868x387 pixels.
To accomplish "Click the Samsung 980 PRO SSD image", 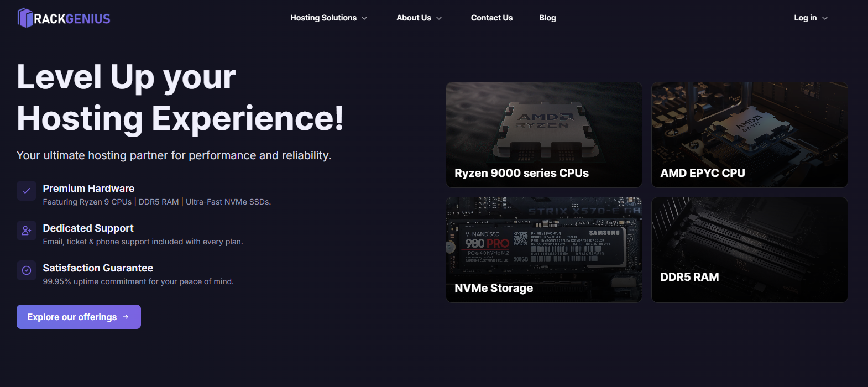I will coord(543,245).
